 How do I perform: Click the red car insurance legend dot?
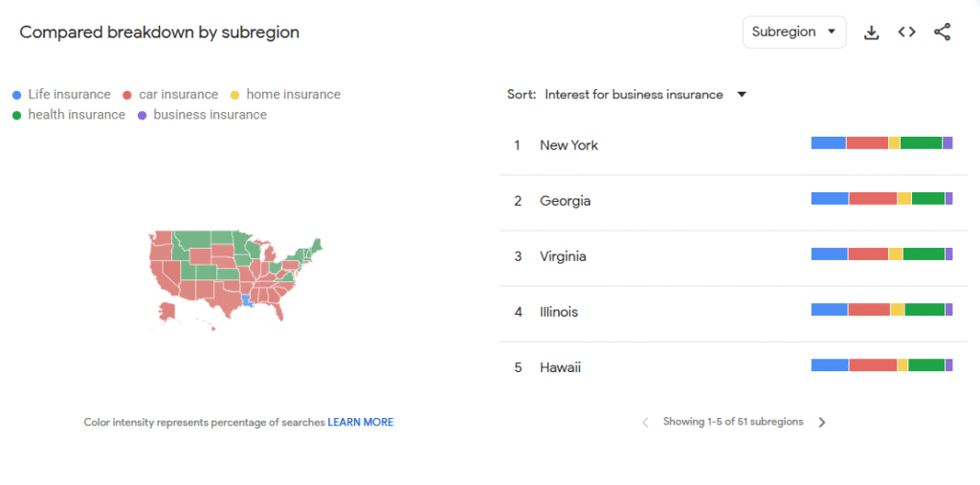[x=127, y=95]
